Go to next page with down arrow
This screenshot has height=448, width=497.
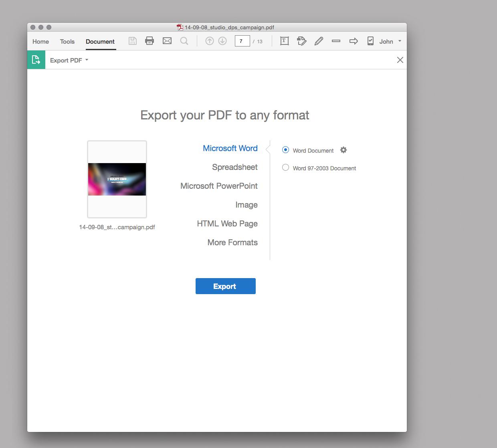222,41
